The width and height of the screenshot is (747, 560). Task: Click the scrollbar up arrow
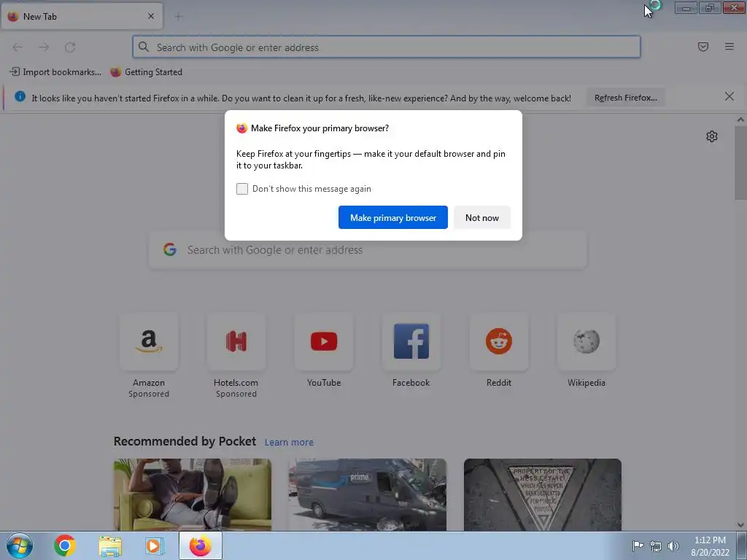(x=740, y=120)
